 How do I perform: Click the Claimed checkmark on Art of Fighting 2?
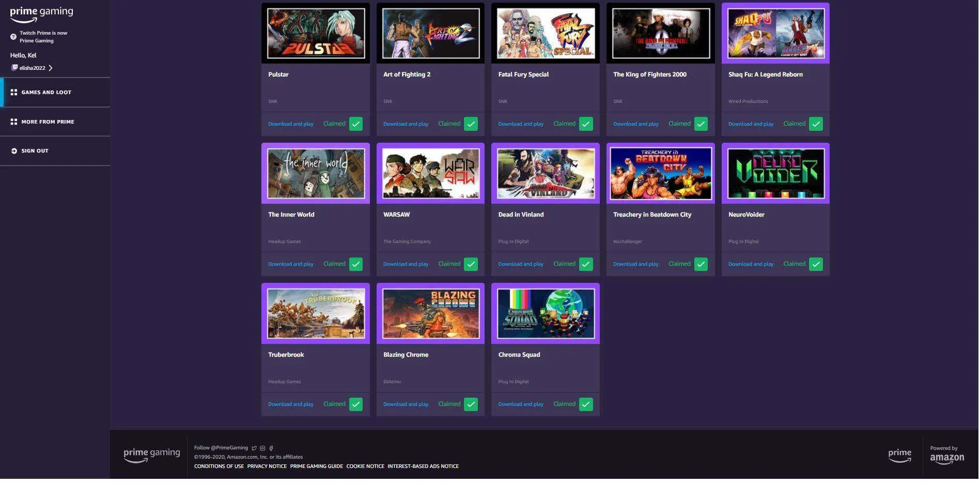pyautogui.click(x=471, y=124)
